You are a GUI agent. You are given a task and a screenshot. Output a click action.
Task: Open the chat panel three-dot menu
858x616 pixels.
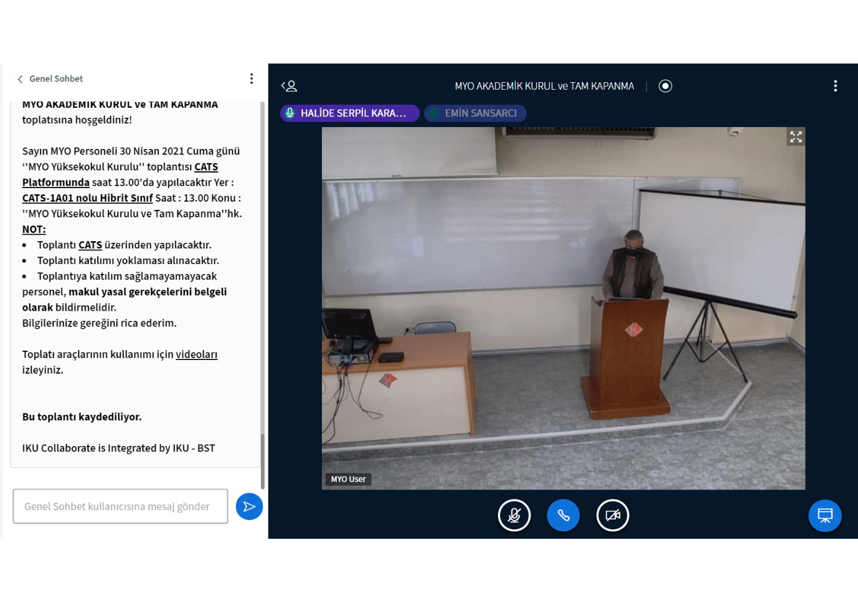252,78
